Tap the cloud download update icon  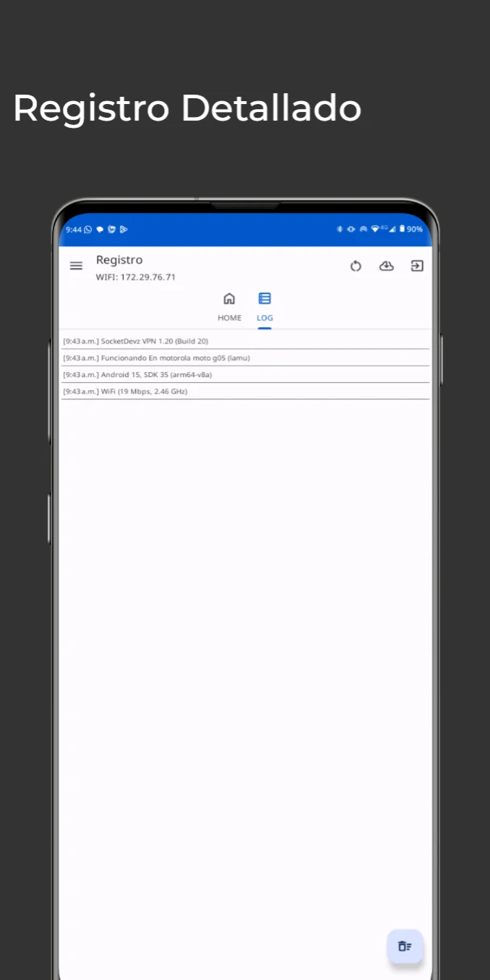pos(387,266)
